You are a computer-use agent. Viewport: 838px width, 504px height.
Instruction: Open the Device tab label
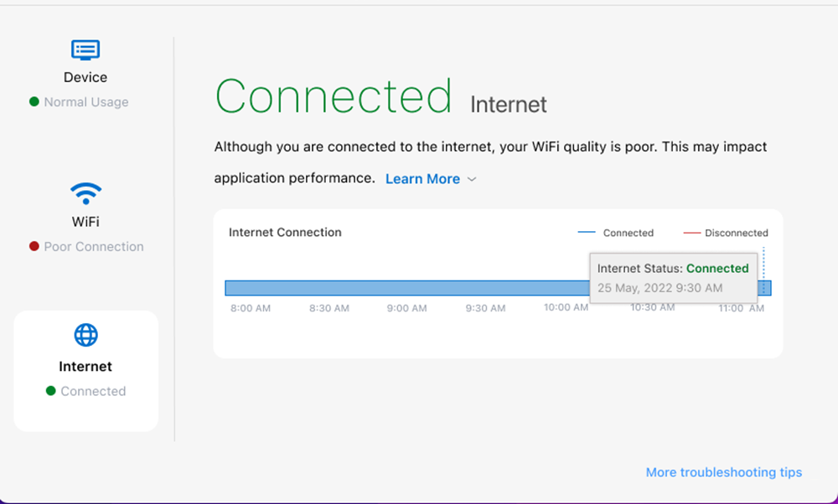tap(85, 77)
